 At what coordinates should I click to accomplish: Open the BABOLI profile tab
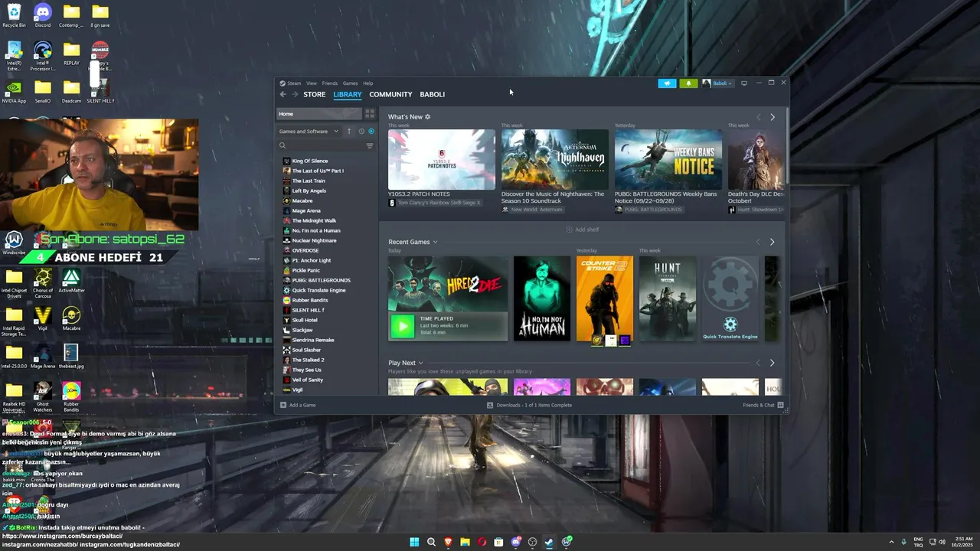tap(432, 94)
